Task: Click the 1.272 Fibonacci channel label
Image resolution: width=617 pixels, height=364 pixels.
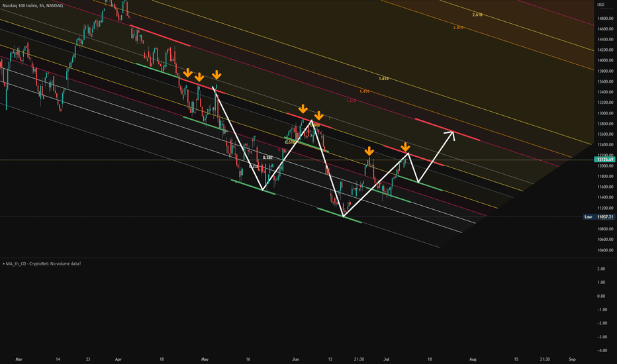Action: tap(351, 101)
